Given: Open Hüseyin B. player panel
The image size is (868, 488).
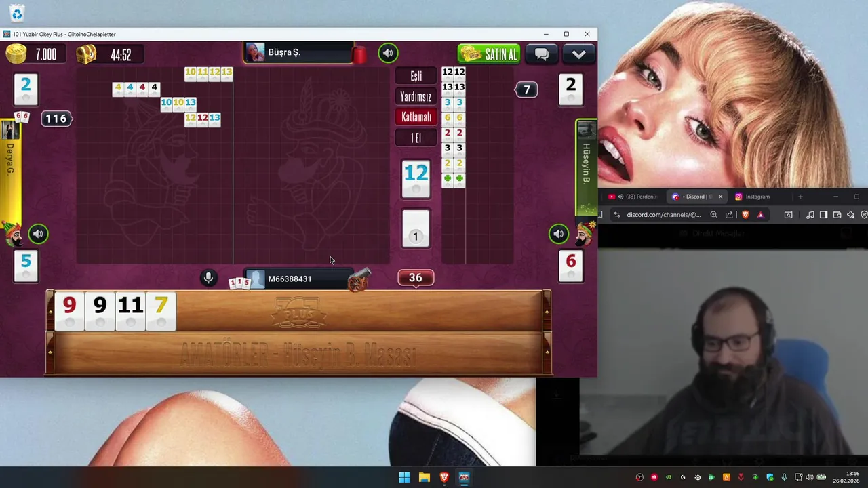Looking at the screenshot, I should [x=586, y=167].
